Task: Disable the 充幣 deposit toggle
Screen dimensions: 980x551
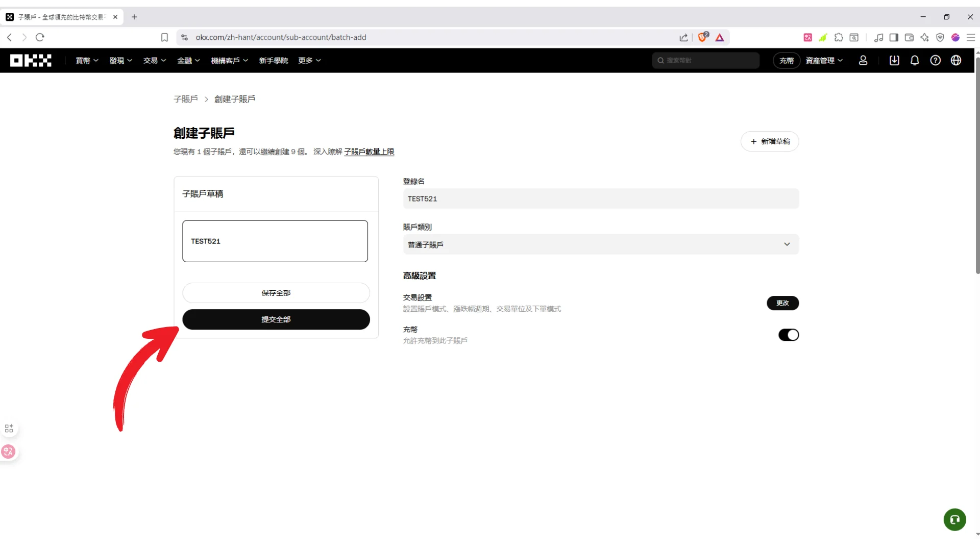Action: click(788, 335)
